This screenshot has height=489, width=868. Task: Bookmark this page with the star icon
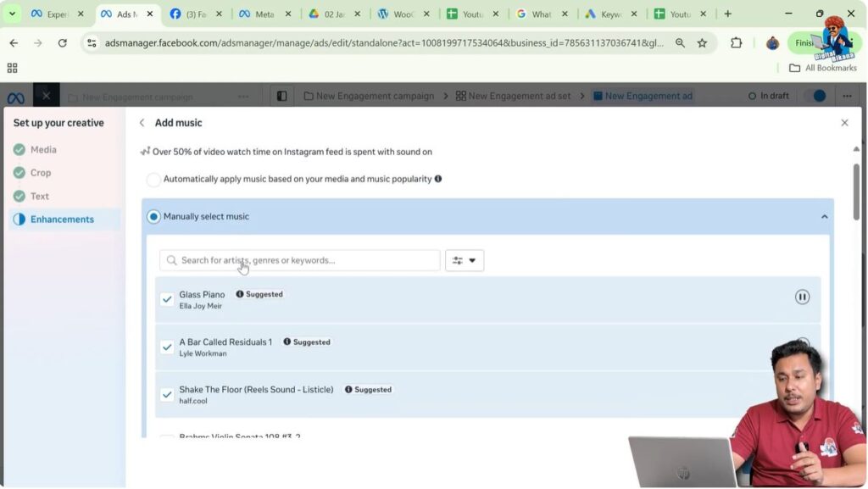pyautogui.click(x=702, y=43)
